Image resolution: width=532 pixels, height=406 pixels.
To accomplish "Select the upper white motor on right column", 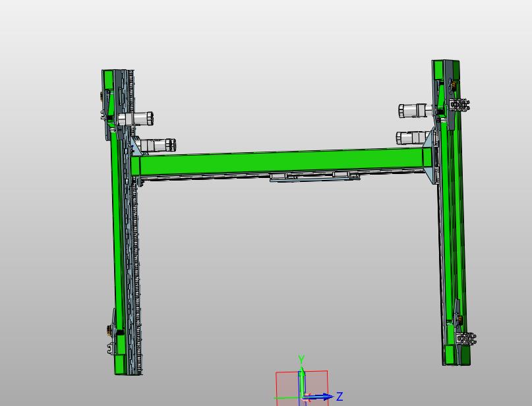I will click(415, 111).
